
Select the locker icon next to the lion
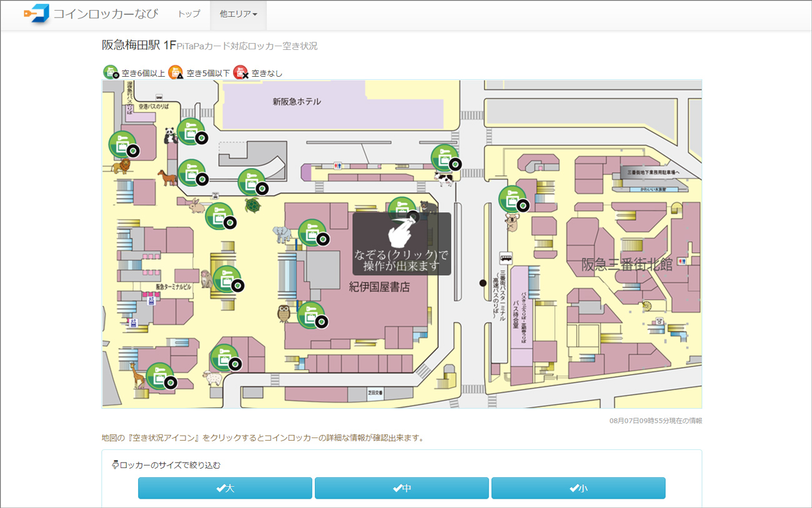tap(123, 145)
